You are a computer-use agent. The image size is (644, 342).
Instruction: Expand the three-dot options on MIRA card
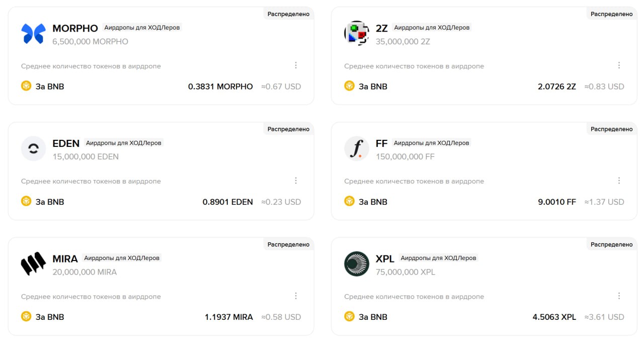click(x=296, y=296)
